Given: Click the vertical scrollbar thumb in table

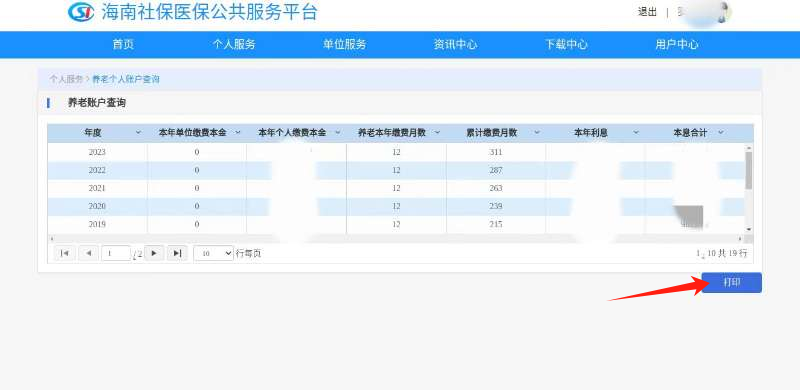Looking at the screenshot, I should 748,170.
